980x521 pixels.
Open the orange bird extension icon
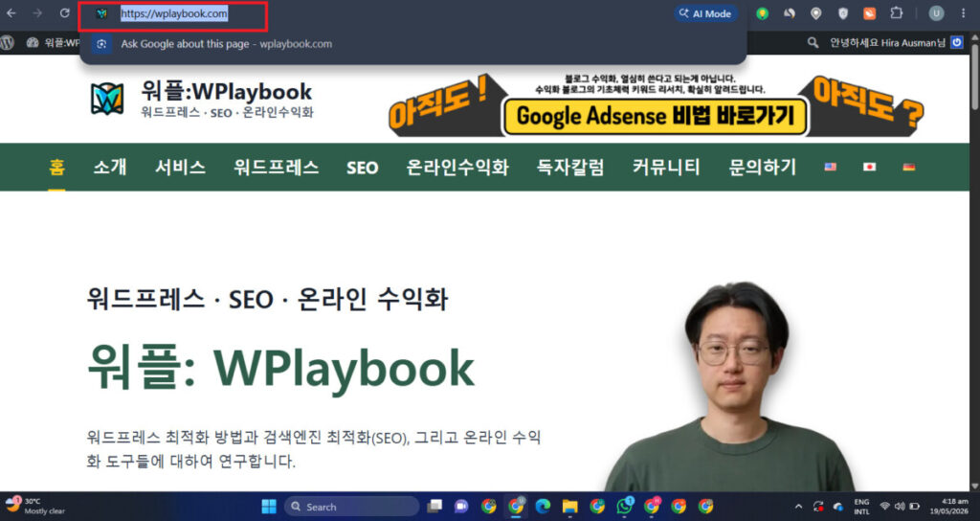[x=869, y=13]
